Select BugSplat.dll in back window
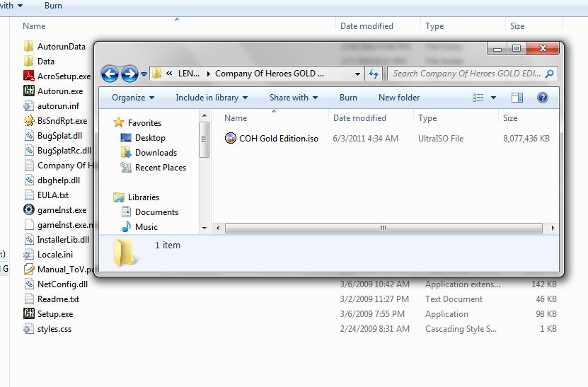The height and width of the screenshot is (387, 588). tap(53, 136)
